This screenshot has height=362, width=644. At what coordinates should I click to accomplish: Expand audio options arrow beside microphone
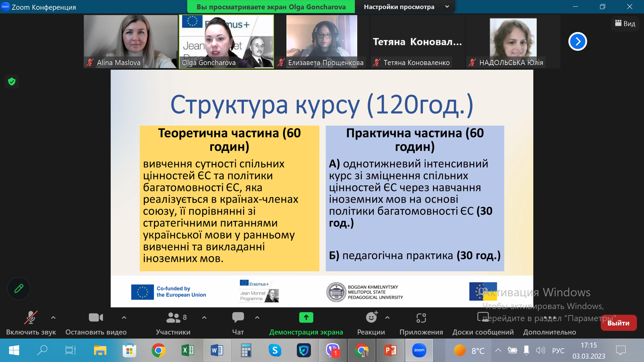[53, 317]
